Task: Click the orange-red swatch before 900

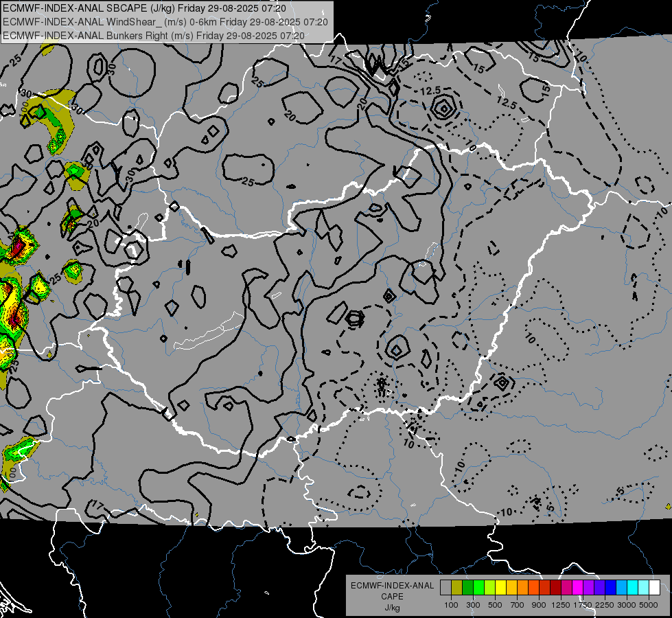Action: [x=533, y=588]
